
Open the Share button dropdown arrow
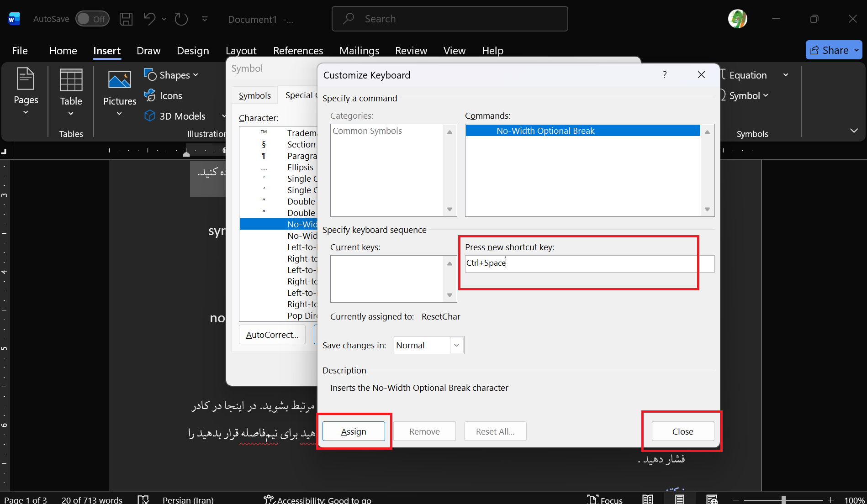856,50
